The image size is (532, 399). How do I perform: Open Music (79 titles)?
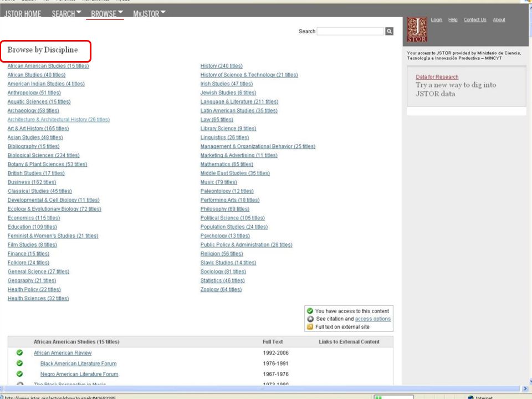tap(219, 182)
